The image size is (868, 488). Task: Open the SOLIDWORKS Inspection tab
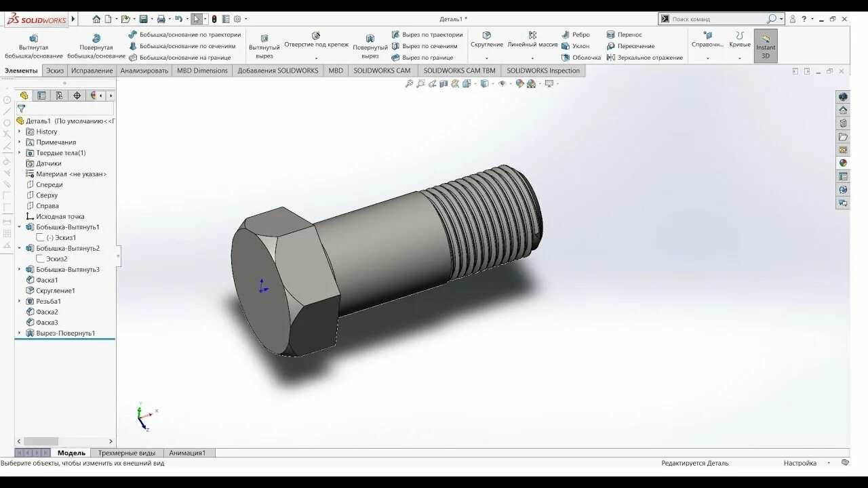(x=543, y=70)
